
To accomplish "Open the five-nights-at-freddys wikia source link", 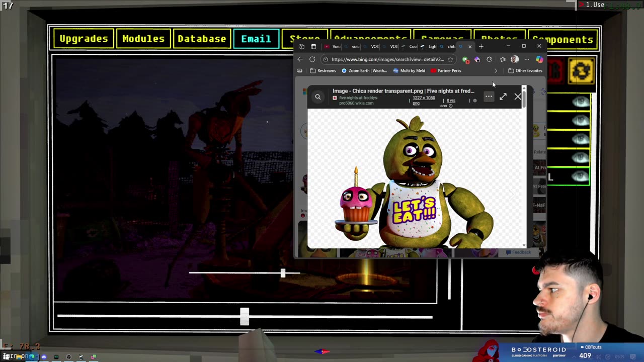I will 358,100.
